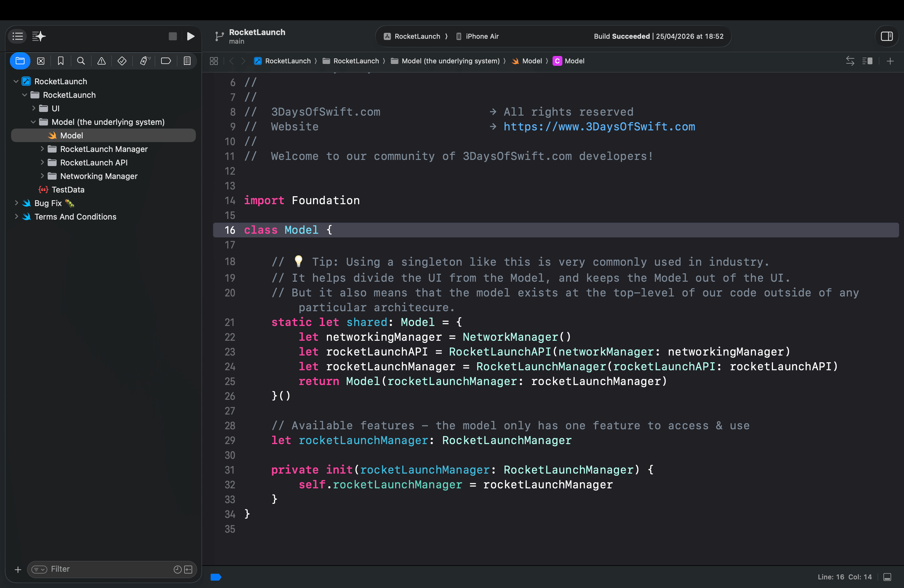
Task: Select the Model swift file
Action: click(x=103, y=136)
